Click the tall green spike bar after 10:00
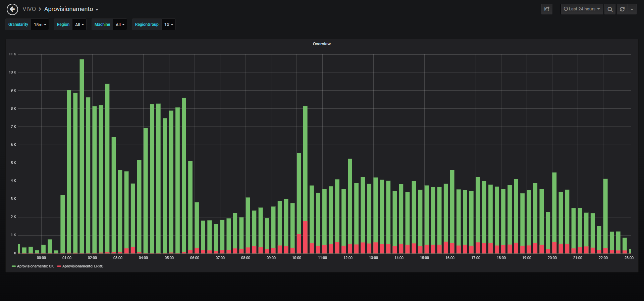This screenshot has width=644, height=301. point(305,163)
